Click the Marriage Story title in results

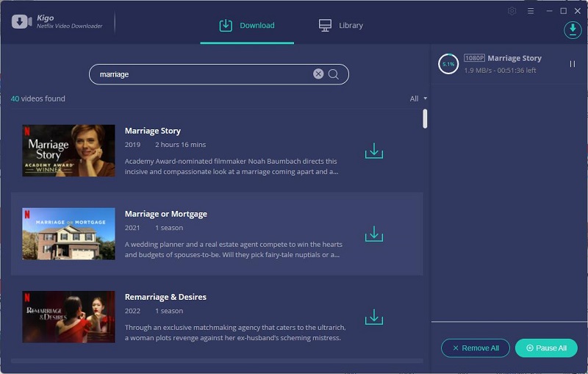pyautogui.click(x=153, y=131)
